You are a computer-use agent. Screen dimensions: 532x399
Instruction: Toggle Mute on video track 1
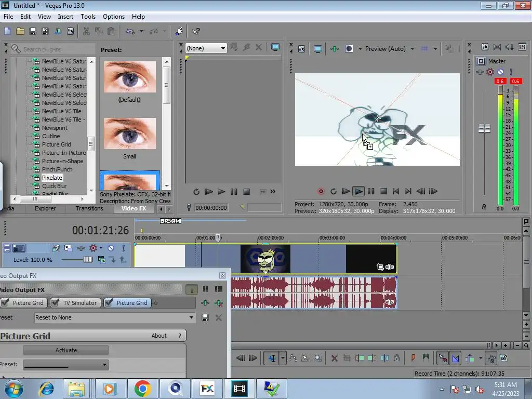111,248
